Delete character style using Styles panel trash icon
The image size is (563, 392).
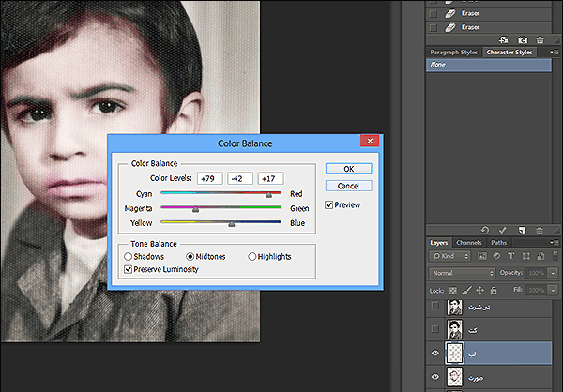coord(540,230)
